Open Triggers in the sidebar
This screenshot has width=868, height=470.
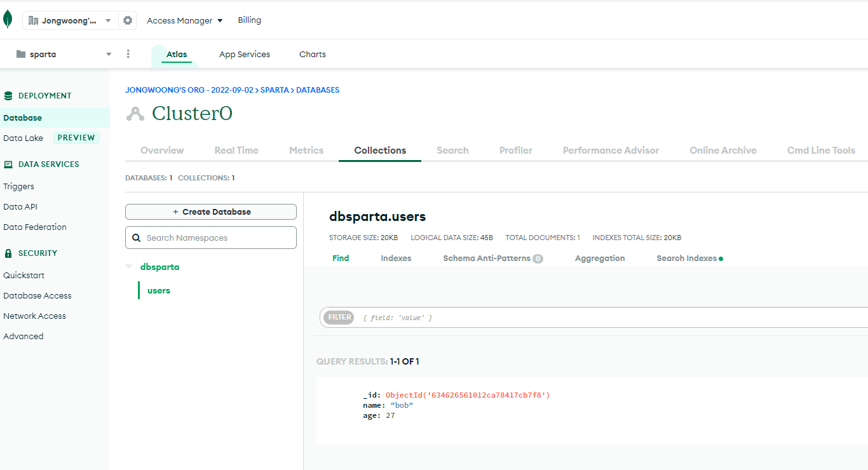pos(18,187)
